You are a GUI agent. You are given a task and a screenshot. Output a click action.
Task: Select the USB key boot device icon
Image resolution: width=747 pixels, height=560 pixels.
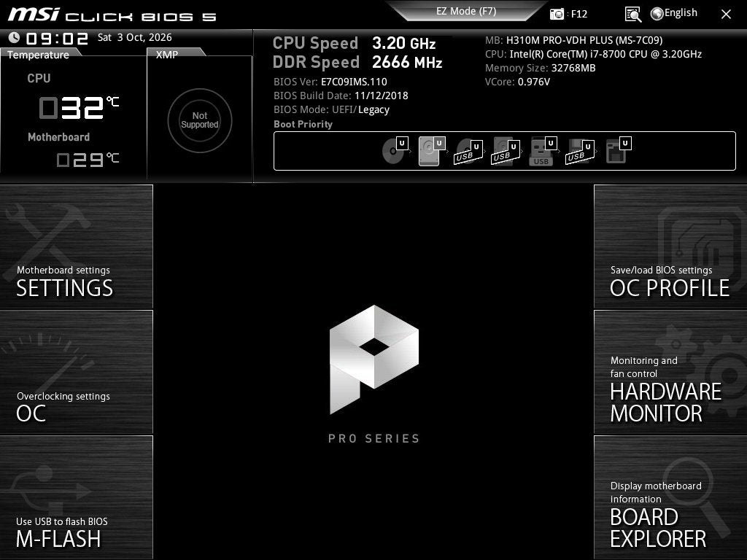point(543,152)
